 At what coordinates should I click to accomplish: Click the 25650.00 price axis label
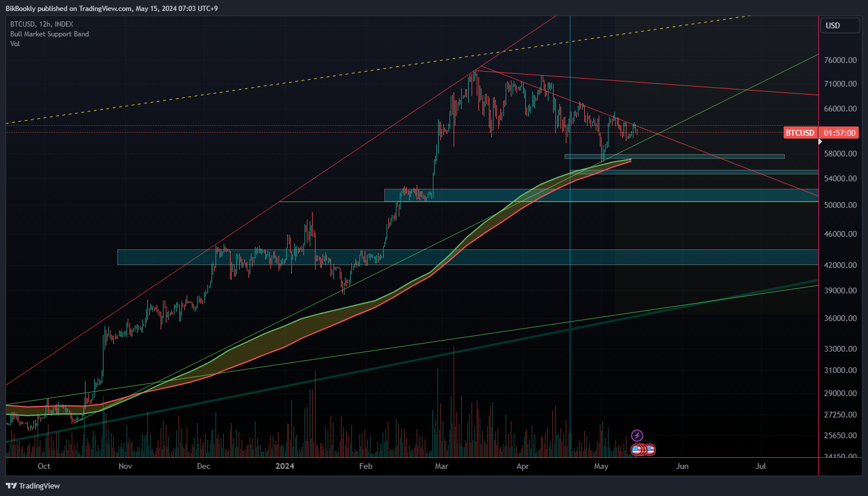coord(840,435)
